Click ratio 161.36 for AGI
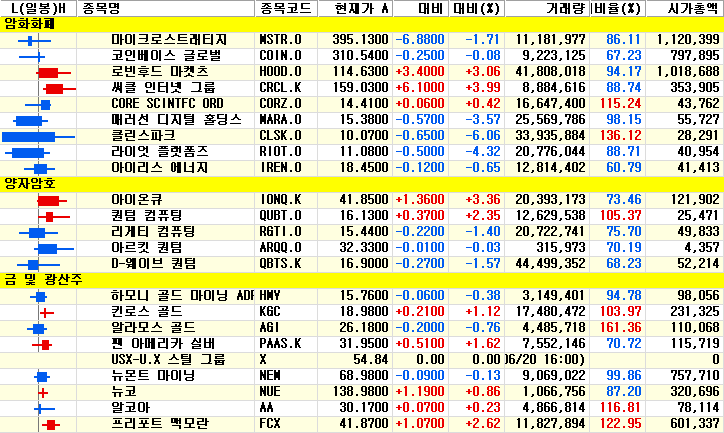This screenshot has height=433, width=724. (621, 328)
